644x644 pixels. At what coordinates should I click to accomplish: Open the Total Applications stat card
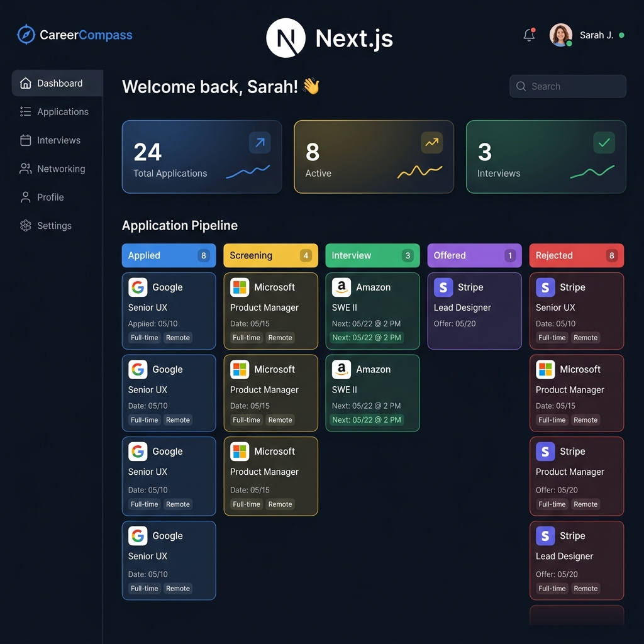pyautogui.click(x=202, y=157)
